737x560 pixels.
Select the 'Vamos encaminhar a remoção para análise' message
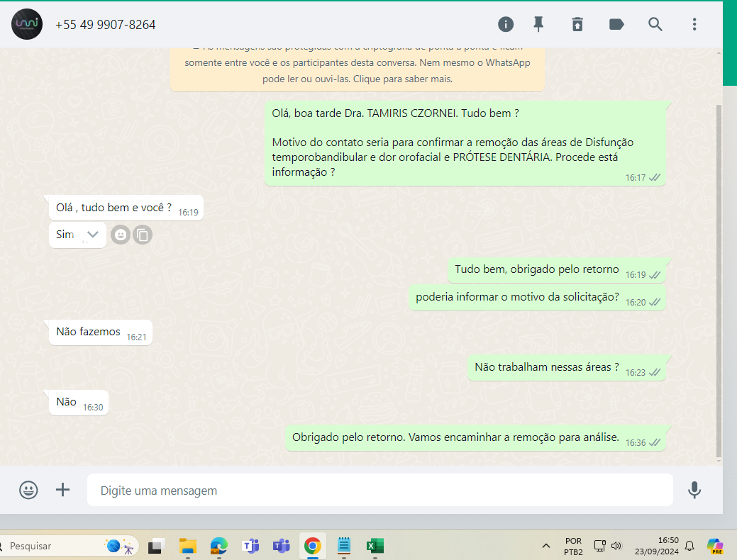click(475, 438)
